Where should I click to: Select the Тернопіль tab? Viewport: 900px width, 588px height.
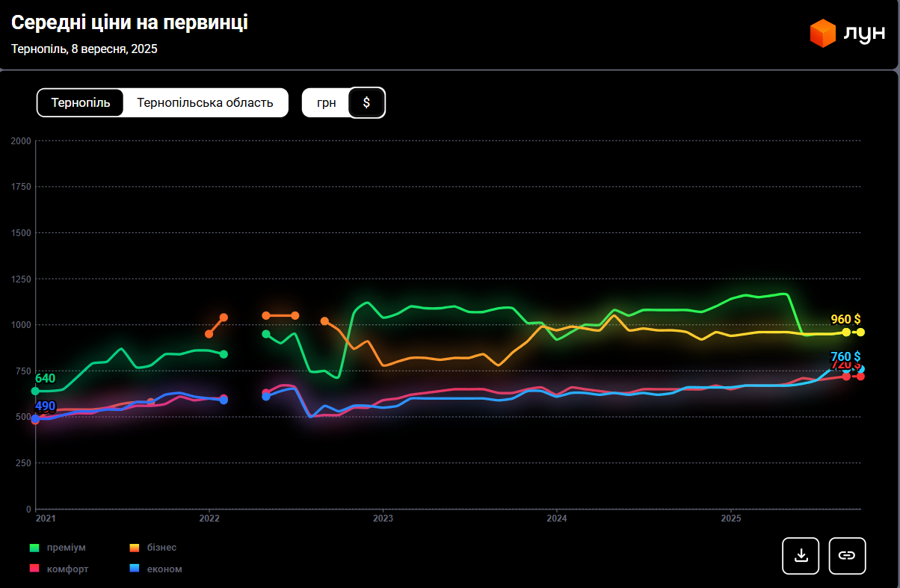pyautogui.click(x=81, y=102)
